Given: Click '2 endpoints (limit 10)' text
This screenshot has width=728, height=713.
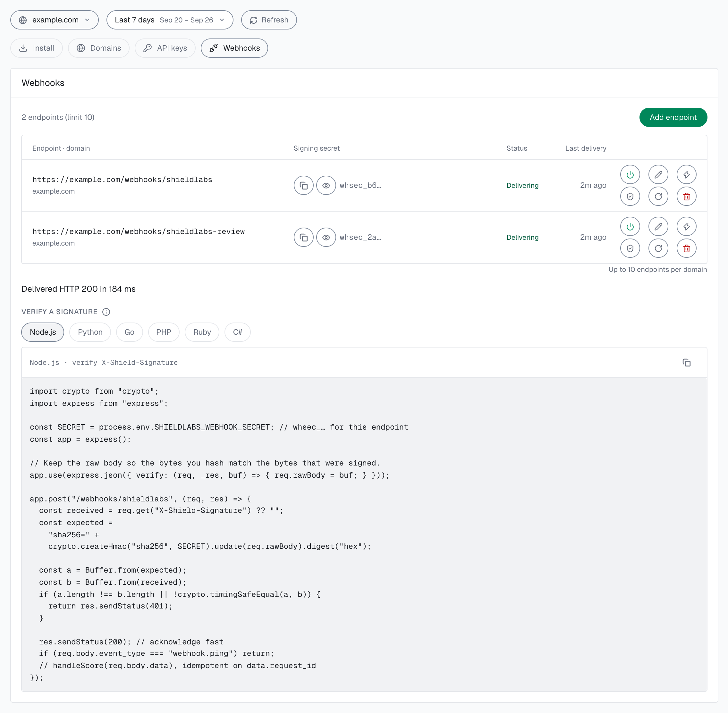Looking at the screenshot, I should (58, 117).
